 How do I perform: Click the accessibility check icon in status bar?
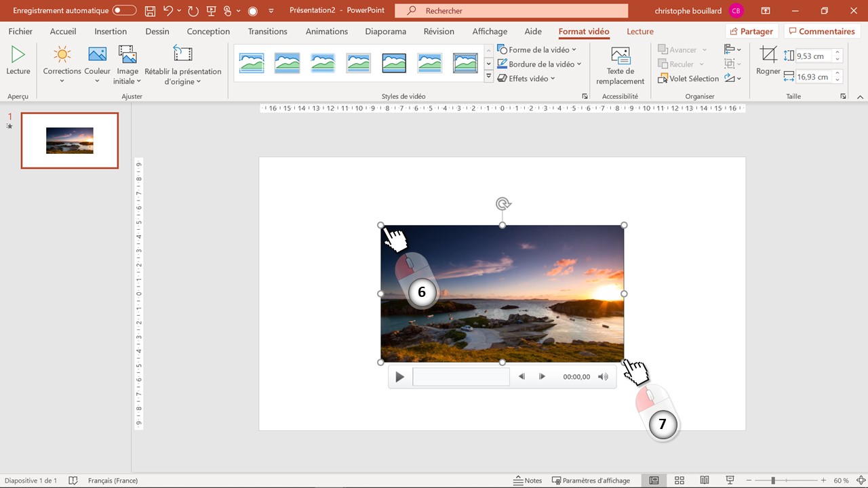tap(73, 481)
